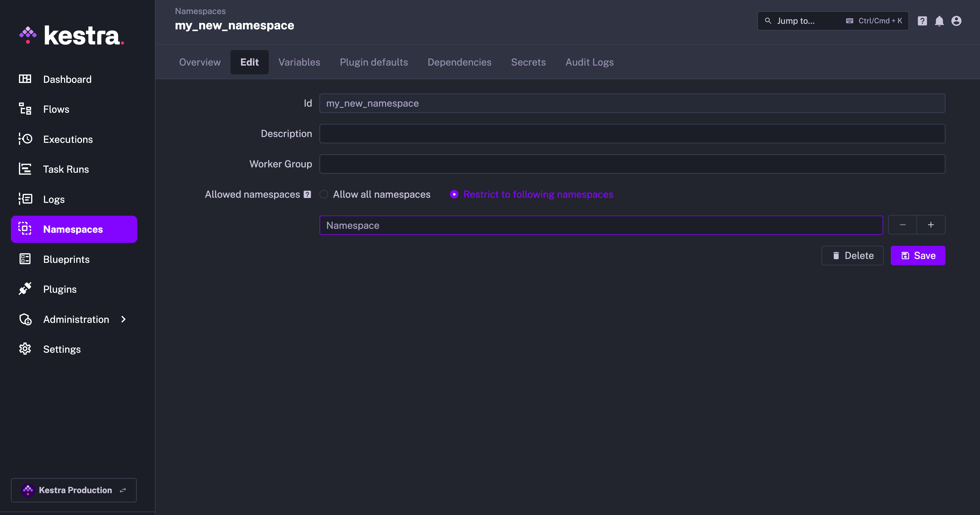Open Settings via gear icon
The height and width of the screenshot is (515, 980).
click(25, 349)
